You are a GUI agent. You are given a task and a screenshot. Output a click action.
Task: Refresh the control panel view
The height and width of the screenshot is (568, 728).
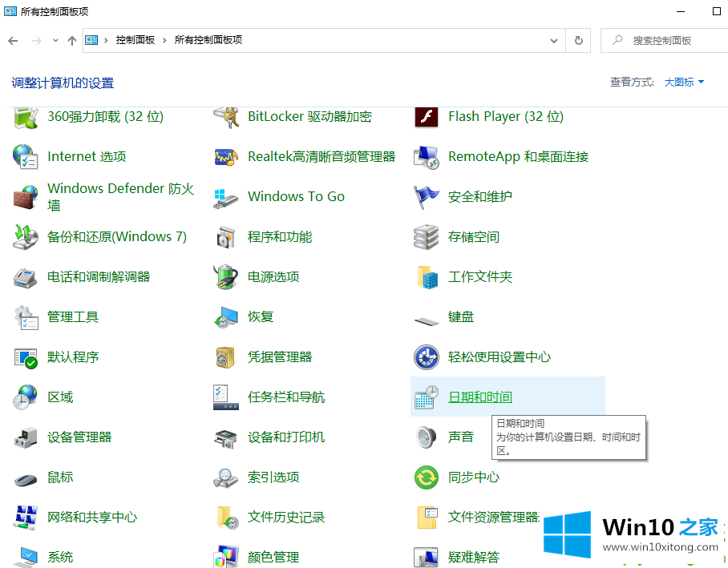pos(579,41)
